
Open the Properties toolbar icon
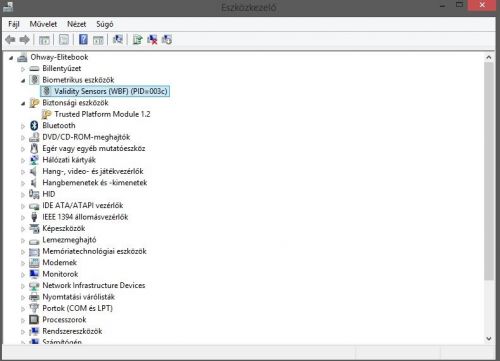click(64, 40)
